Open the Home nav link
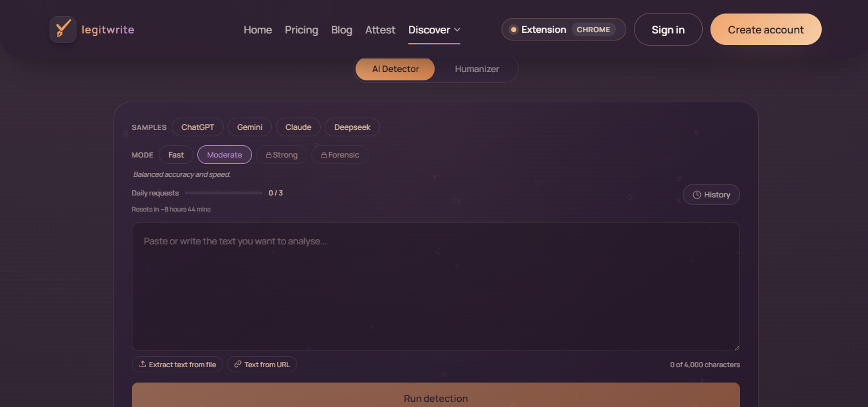The image size is (868, 407). [x=258, y=30]
